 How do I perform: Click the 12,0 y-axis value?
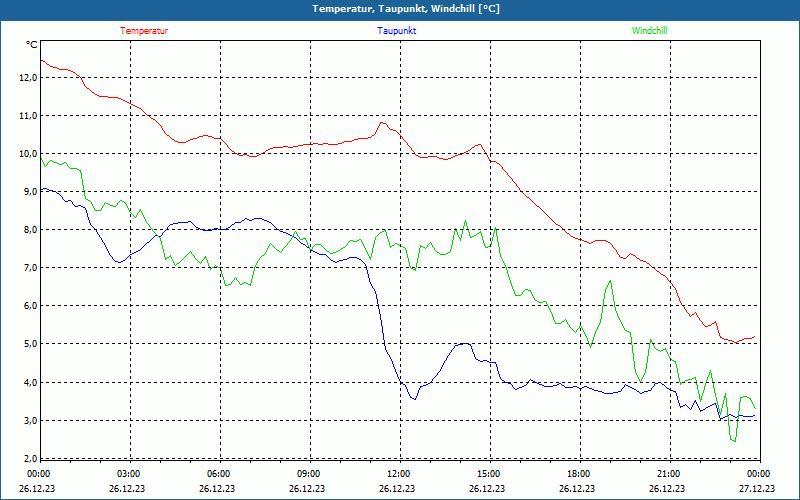28,78
